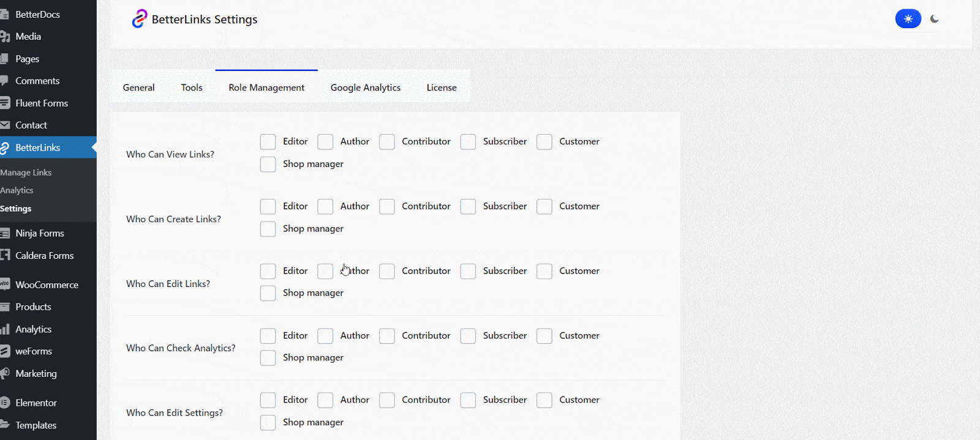Allow Customer to view links
Viewport: 980px width, 440px height.
544,142
